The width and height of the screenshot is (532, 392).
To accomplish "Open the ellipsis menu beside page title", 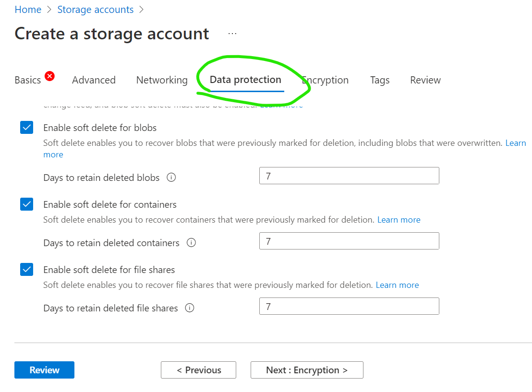I will click(x=232, y=34).
